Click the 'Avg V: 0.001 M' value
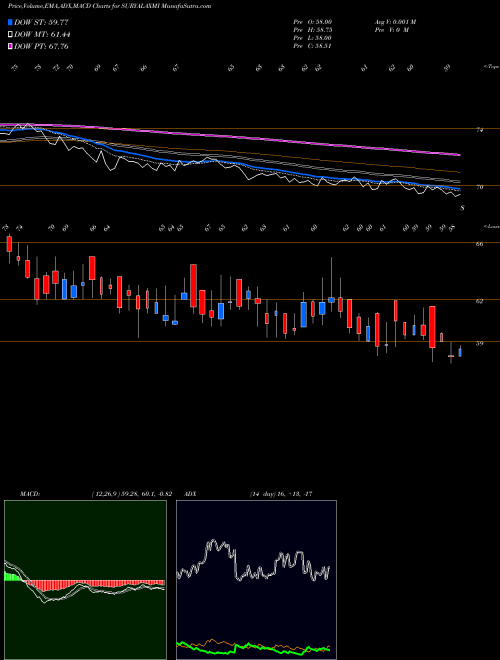Viewport: 500px width, 660px height. pos(395,22)
